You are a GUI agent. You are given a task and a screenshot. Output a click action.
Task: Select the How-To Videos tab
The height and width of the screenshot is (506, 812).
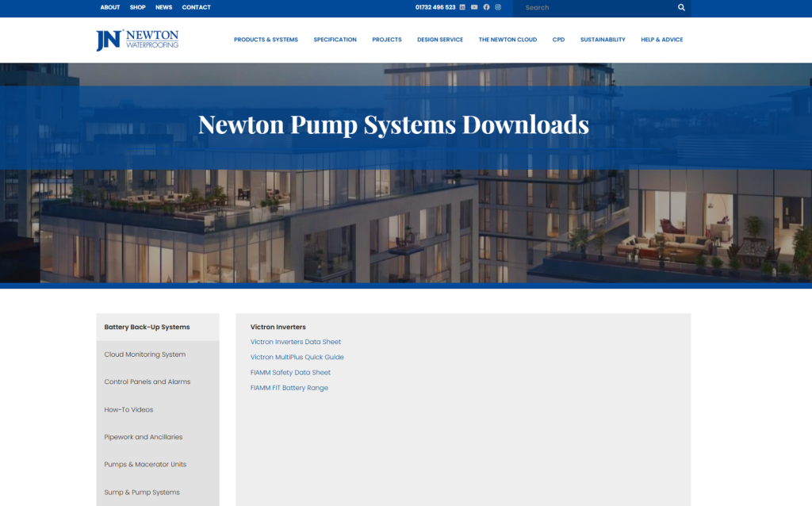(158, 409)
